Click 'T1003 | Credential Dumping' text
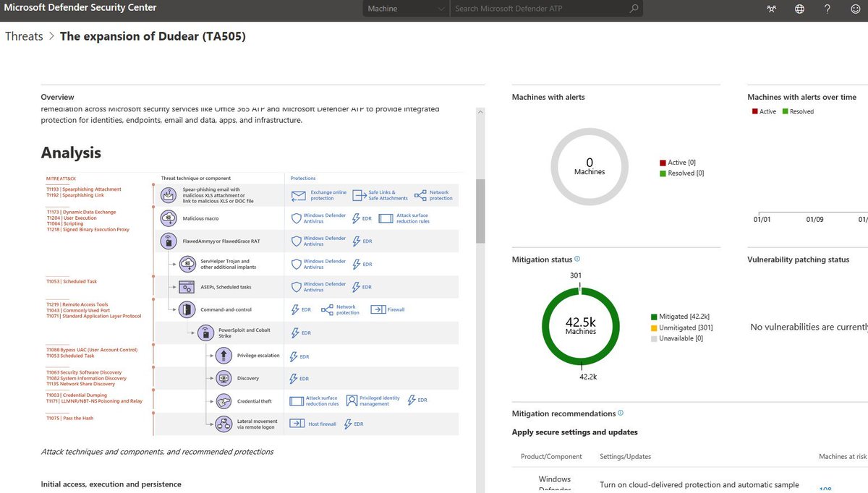Image resolution: width=868 pixels, height=493 pixels. pos(75,395)
